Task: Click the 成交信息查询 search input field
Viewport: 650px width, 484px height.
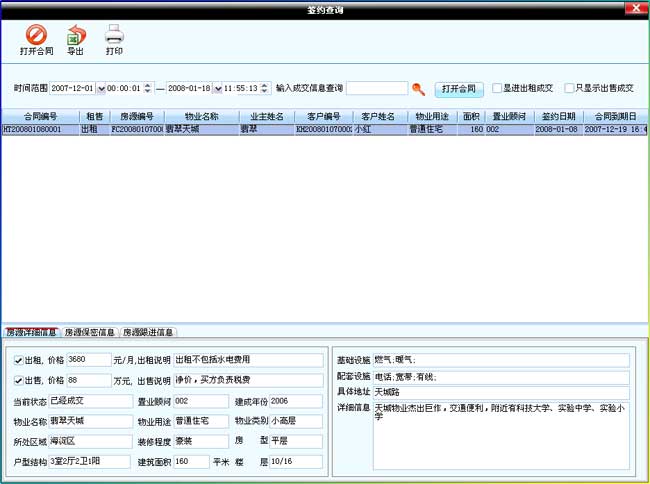Action: tap(377, 88)
